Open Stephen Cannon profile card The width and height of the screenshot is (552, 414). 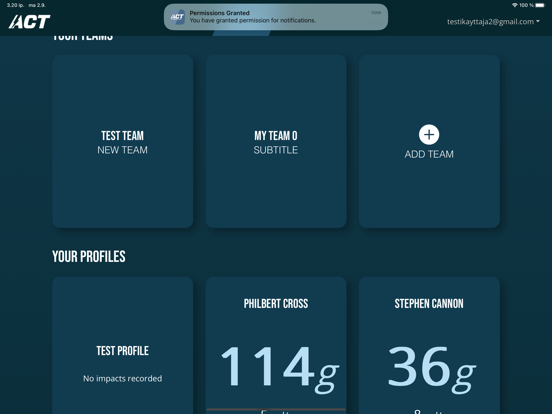pos(429,345)
